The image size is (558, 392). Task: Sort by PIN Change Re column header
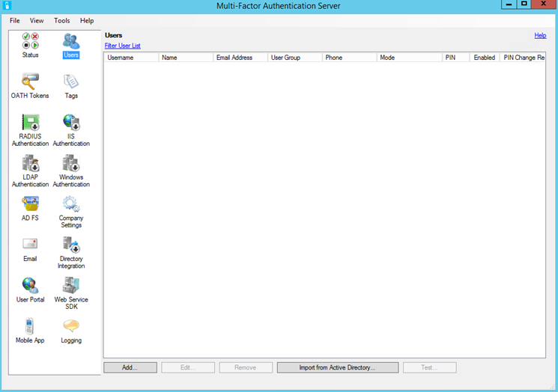(x=522, y=58)
